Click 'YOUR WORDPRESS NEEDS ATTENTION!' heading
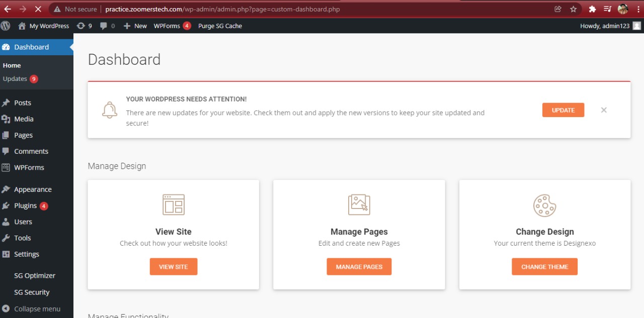This screenshot has height=318, width=644. (186, 99)
